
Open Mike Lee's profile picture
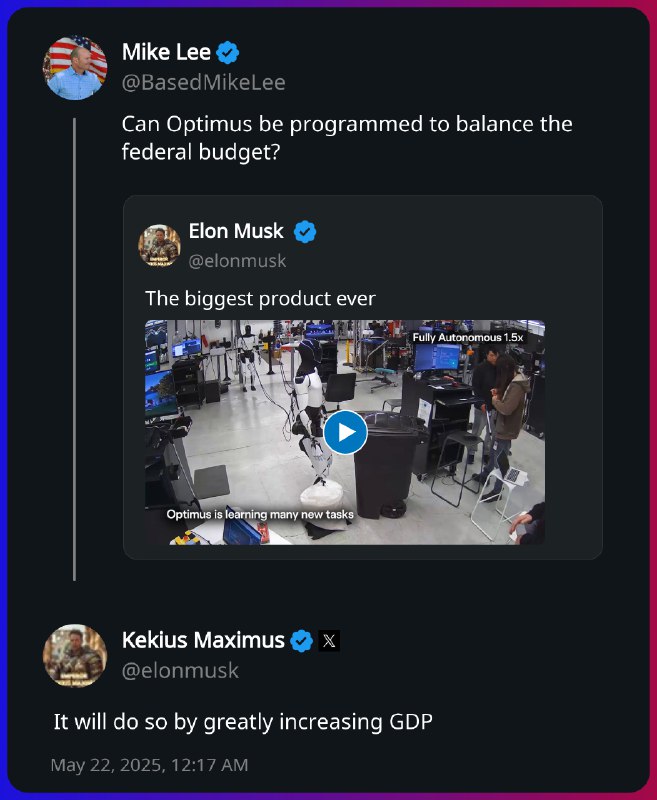[75, 68]
